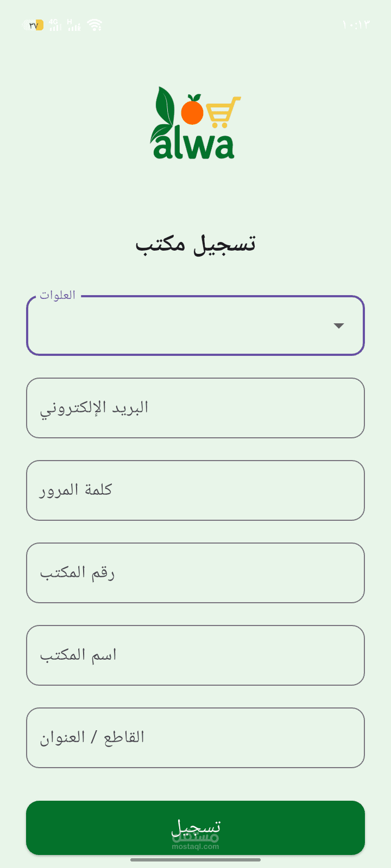Tap the battery indicator in status bar
Image resolution: width=391 pixels, height=868 pixels.
[34, 25]
